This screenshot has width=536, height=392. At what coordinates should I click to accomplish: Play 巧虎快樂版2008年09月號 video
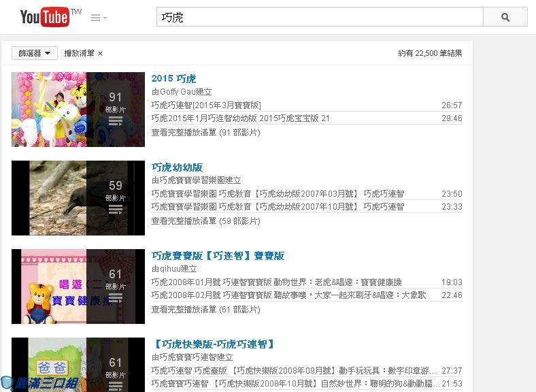(x=294, y=371)
